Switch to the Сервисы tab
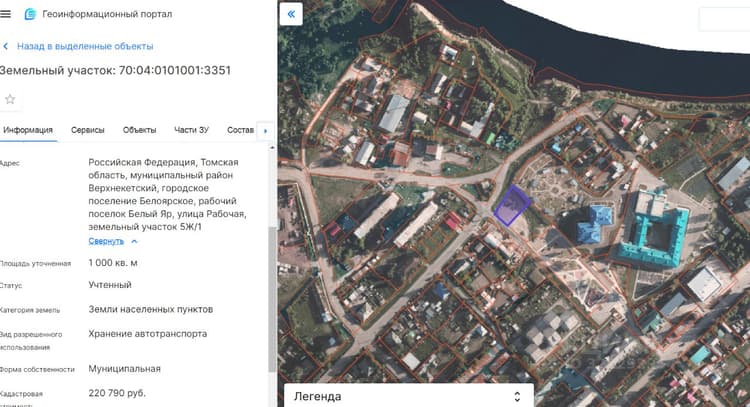 click(x=88, y=130)
